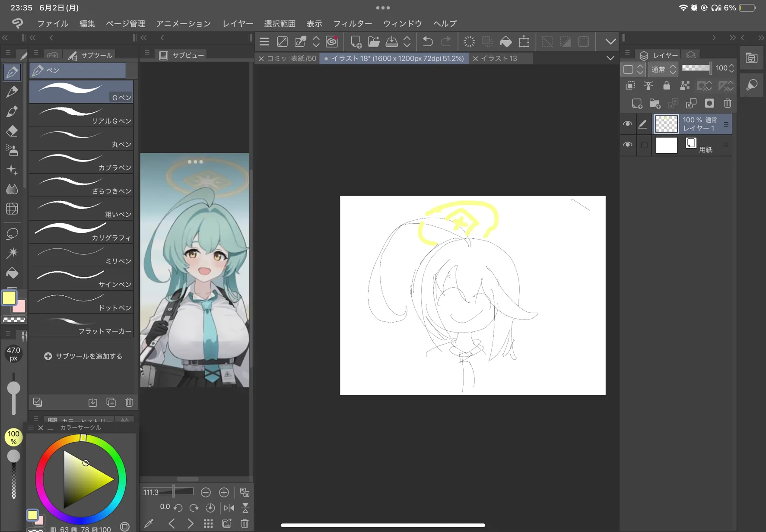Select the リアルGペン sub tool
This screenshot has height=532, width=766.
click(x=81, y=115)
